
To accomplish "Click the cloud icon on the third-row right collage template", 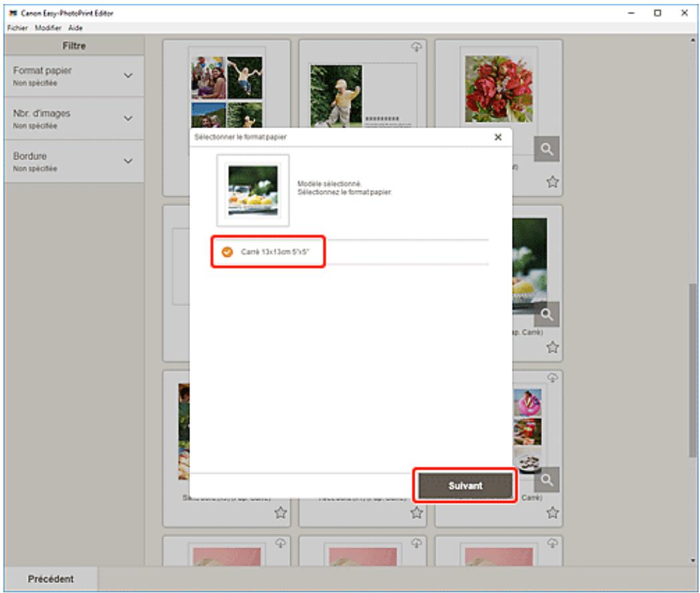I will coord(552,378).
